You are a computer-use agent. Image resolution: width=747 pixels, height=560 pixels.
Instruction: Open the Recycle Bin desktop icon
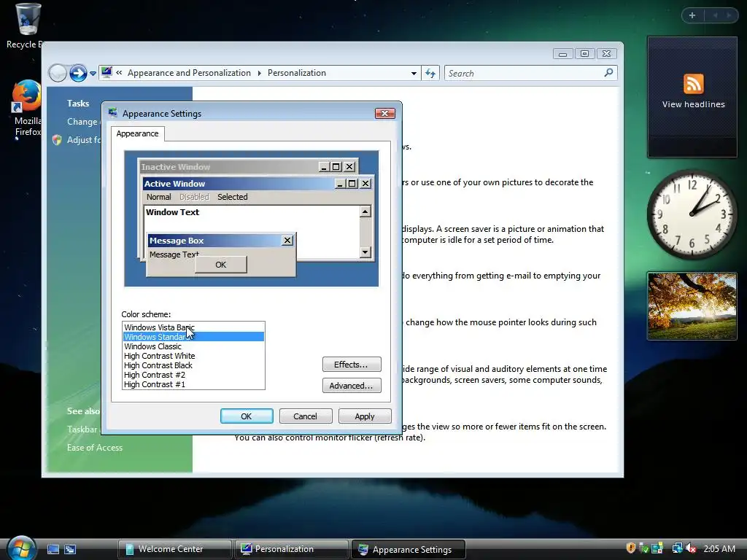27,26
